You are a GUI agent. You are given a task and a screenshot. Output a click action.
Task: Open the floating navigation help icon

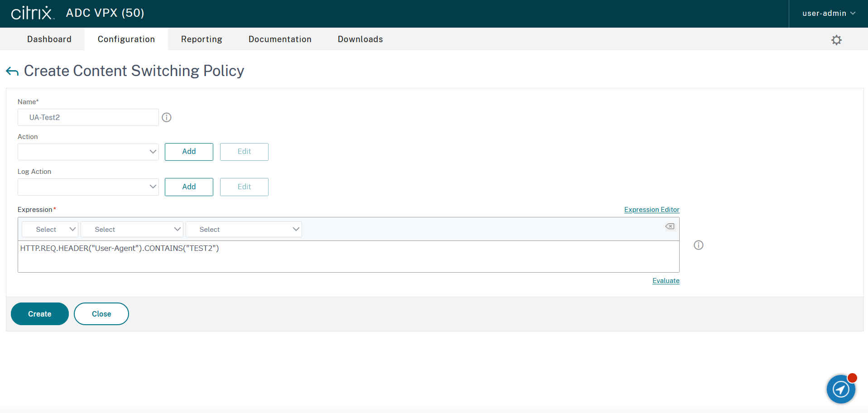[840, 389]
